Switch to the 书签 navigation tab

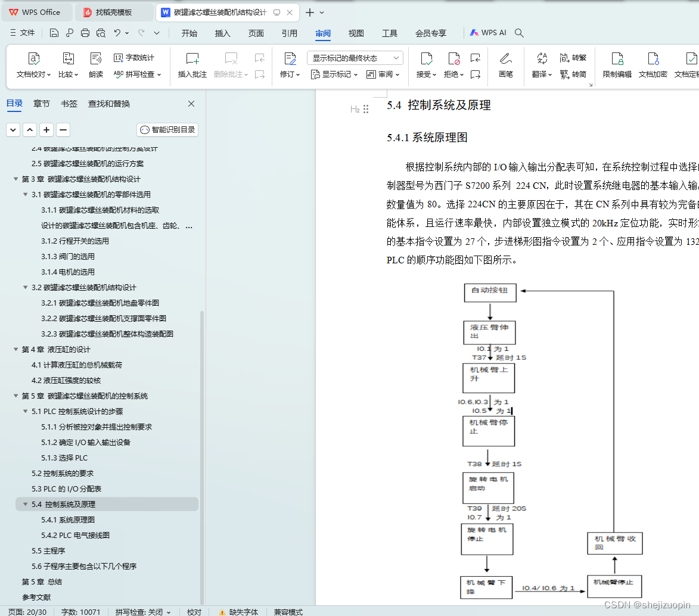(69, 104)
